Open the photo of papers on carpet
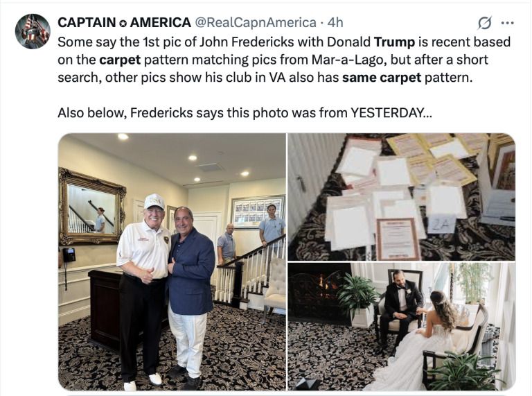Viewport: 532px width, 396px height. coord(401,196)
